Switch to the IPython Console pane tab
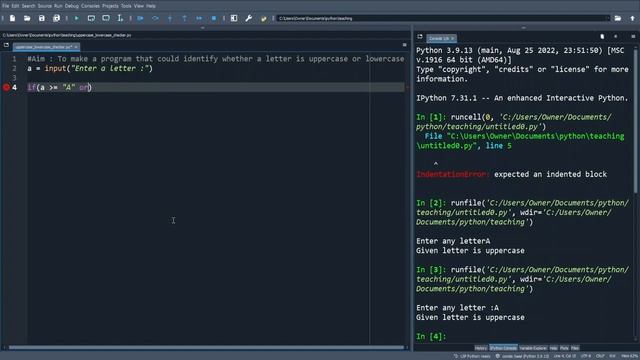Image resolution: width=640 pixels, height=360 pixels. point(503,348)
